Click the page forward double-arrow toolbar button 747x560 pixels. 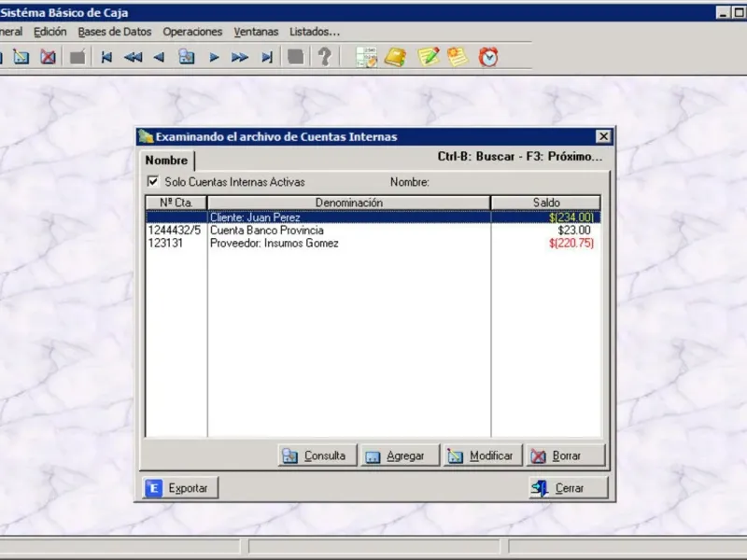240,58
